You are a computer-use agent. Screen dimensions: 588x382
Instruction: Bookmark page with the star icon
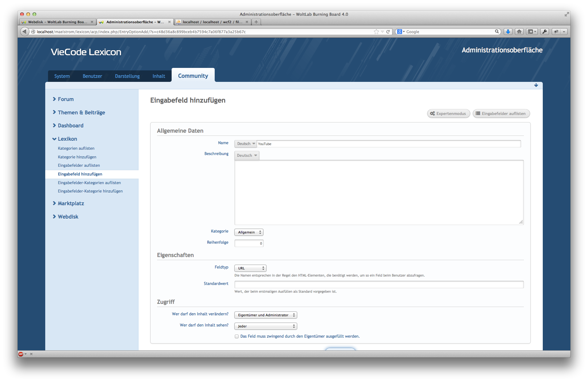click(x=376, y=32)
